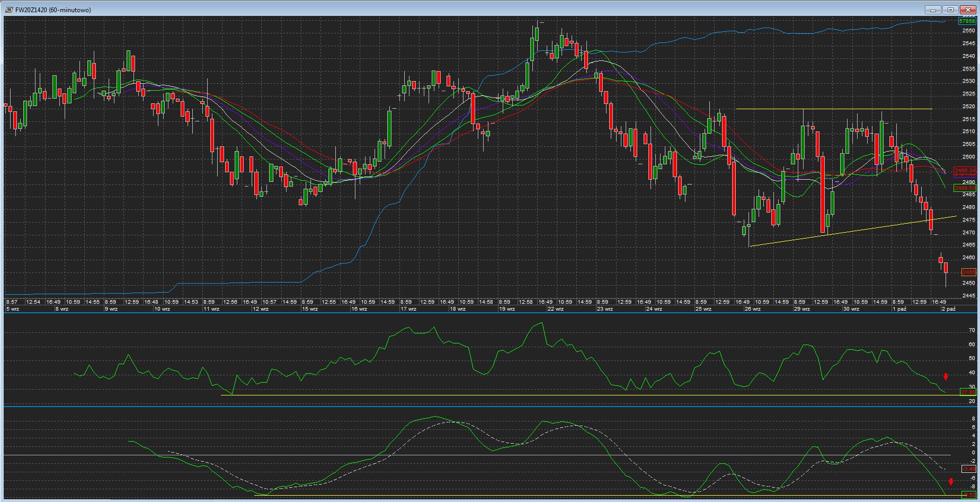
Task: Click the -3.49 signal line value label
Action: click(x=968, y=469)
